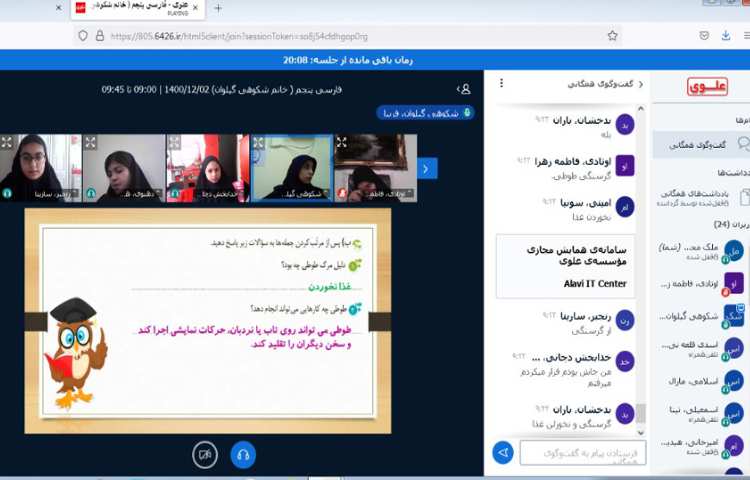Click the site security padlock icon
Viewport: 750px width, 480px height.
pyautogui.click(x=99, y=36)
